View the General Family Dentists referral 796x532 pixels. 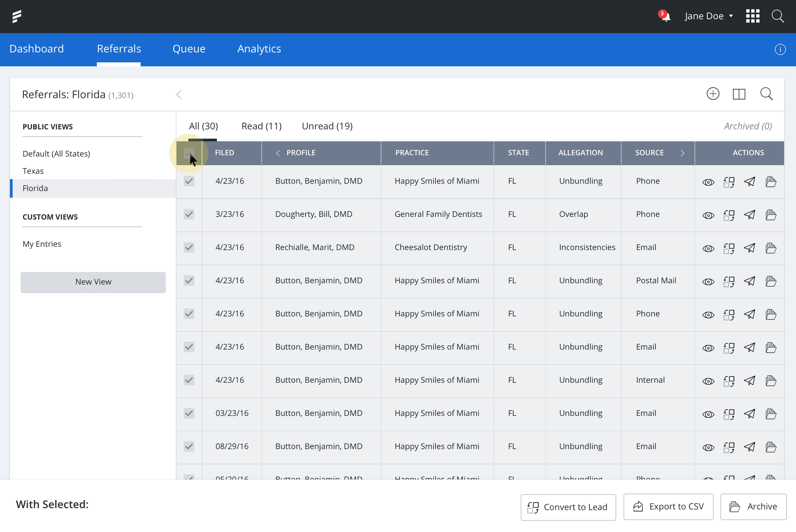point(708,215)
